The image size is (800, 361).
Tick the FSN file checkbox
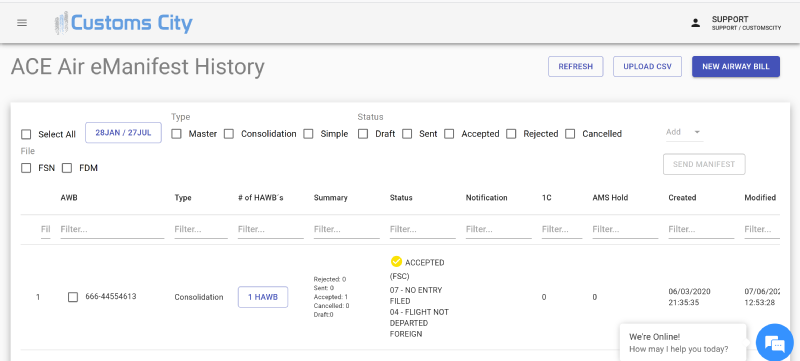26,168
